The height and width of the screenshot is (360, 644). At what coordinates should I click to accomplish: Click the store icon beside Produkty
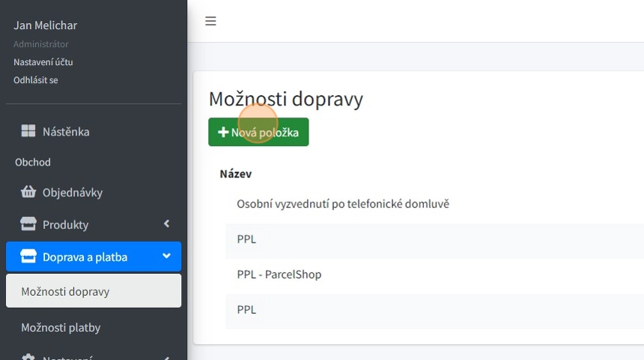coord(28,225)
